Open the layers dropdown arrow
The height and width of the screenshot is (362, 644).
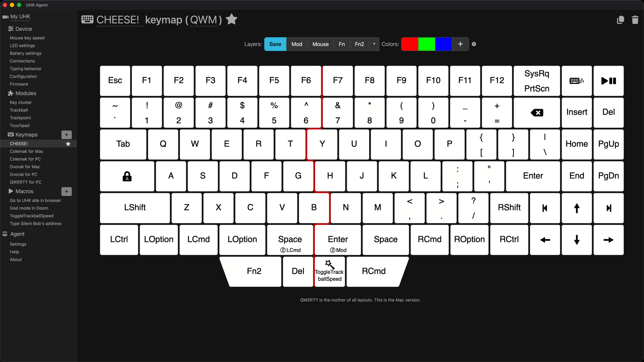[x=374, y=44]
